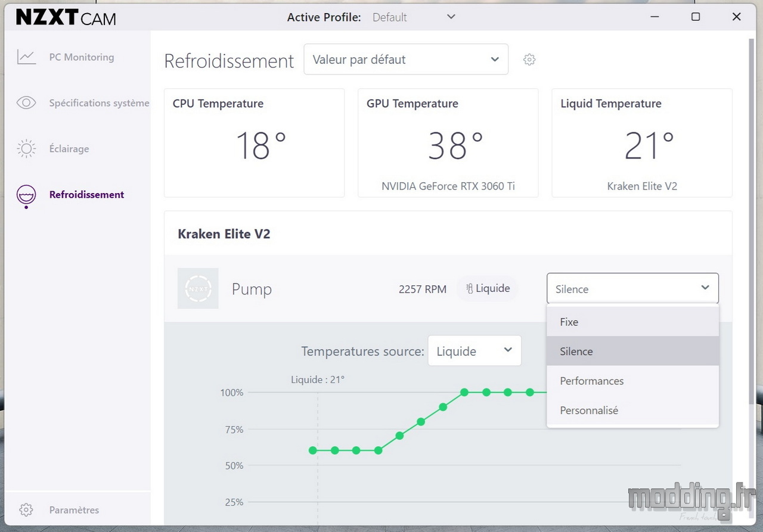Click the Spécifications système eye icon
The height and width of the screenshot is (532, 763).
(26, 103)
